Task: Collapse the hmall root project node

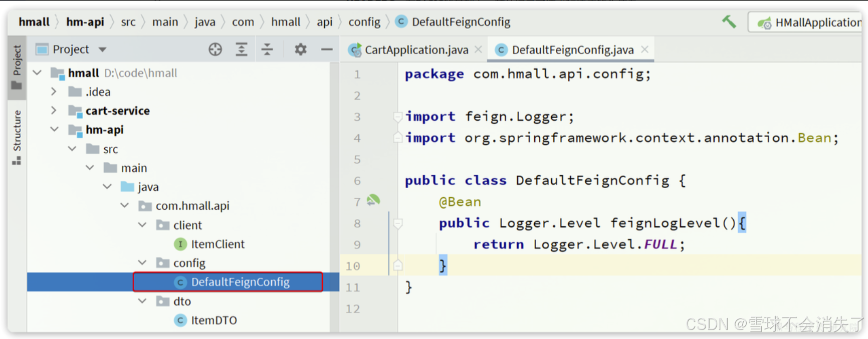Action: tap(37, 73)
